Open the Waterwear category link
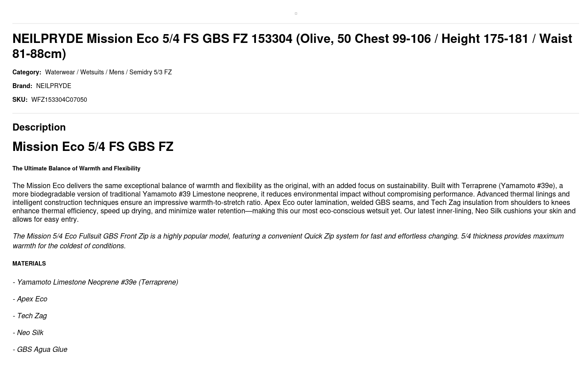This screenshot has height=374, width=588. tap(60, 72)
